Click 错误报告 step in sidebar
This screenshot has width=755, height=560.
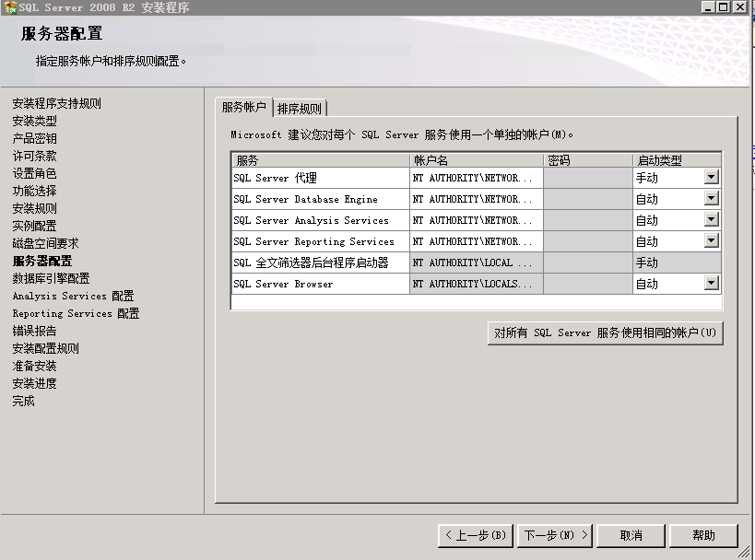click(x=35, y=331)
